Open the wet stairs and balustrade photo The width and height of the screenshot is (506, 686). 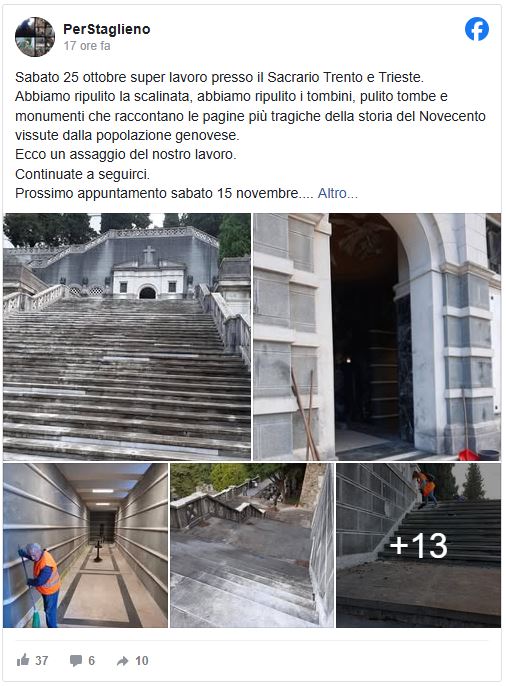(x=252, y=545)
